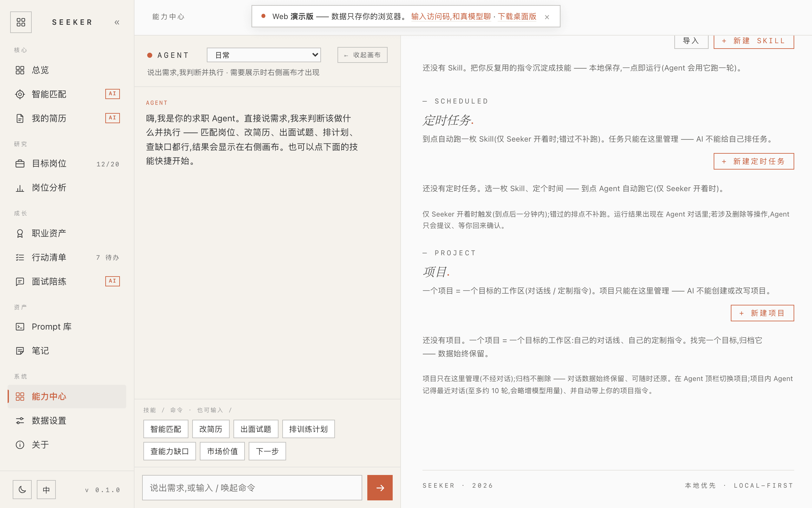Open the 日常 agent mode dropdown
The width and height of the screenshot is (812, 508).
tap(264, 55)
